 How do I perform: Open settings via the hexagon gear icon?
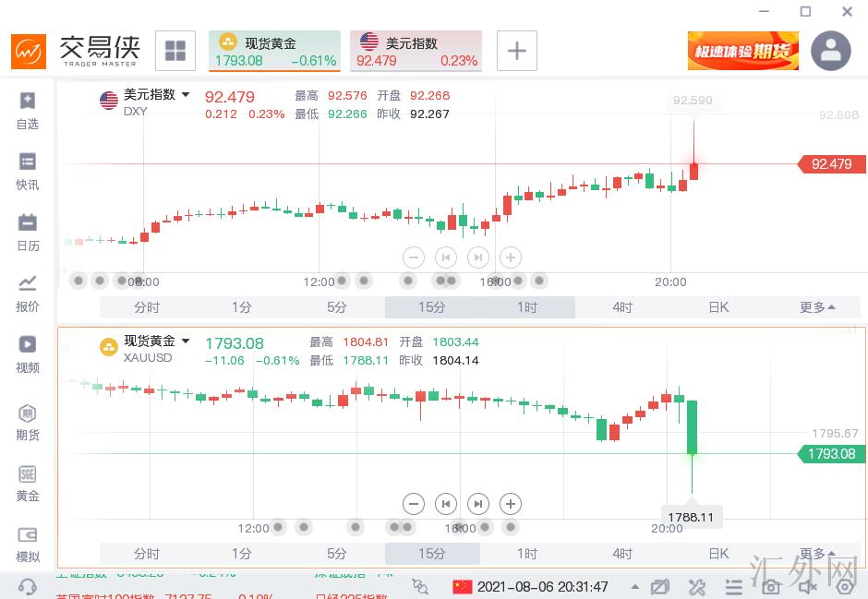(x=845, y=587)
